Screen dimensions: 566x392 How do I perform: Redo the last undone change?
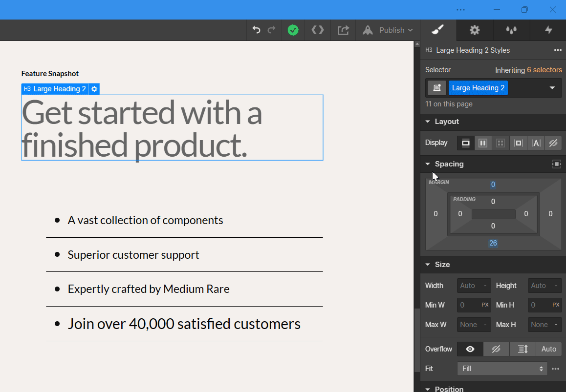[x=271, y=30]
